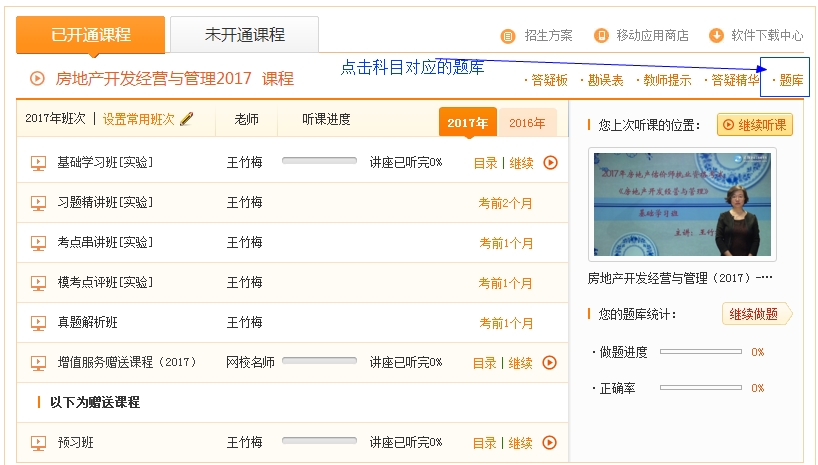The height and width of the screenshot is (465, 818).
Task: Open the 教师提示 link
Action: 668,80
